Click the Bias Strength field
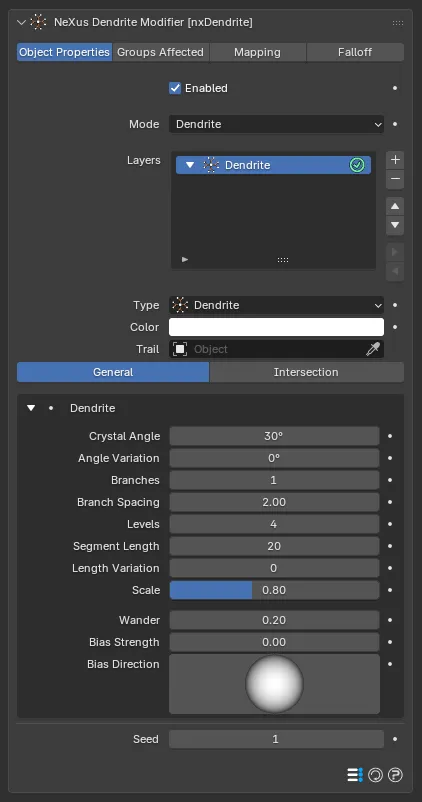422x802 pixels. 274,642
